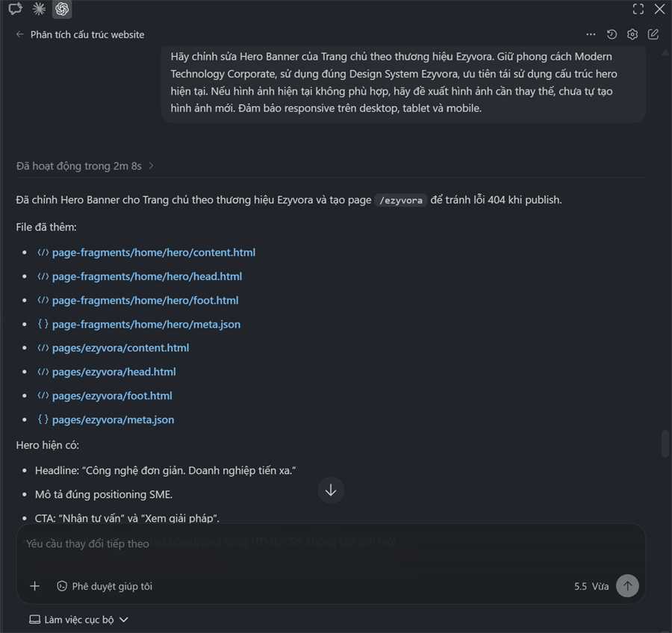Open the three-dot more options menu
672x633 pixels.
591,34
